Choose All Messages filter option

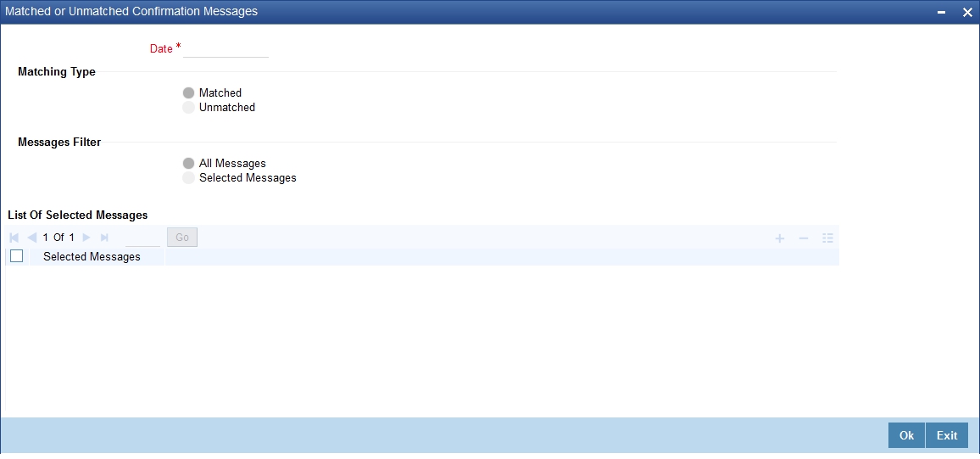coord(188,163)
